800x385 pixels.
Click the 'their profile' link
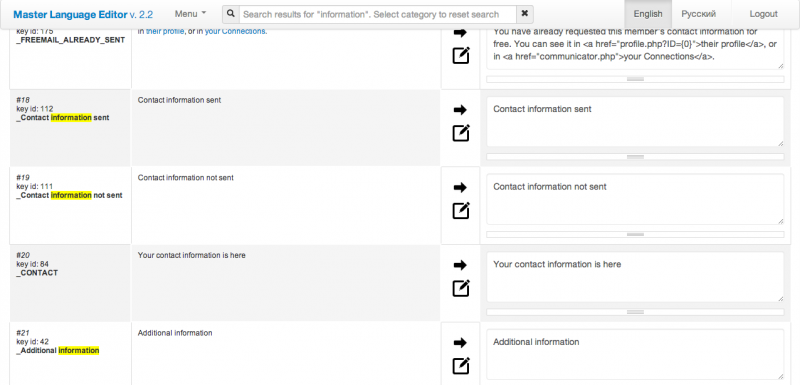point(165,31)
